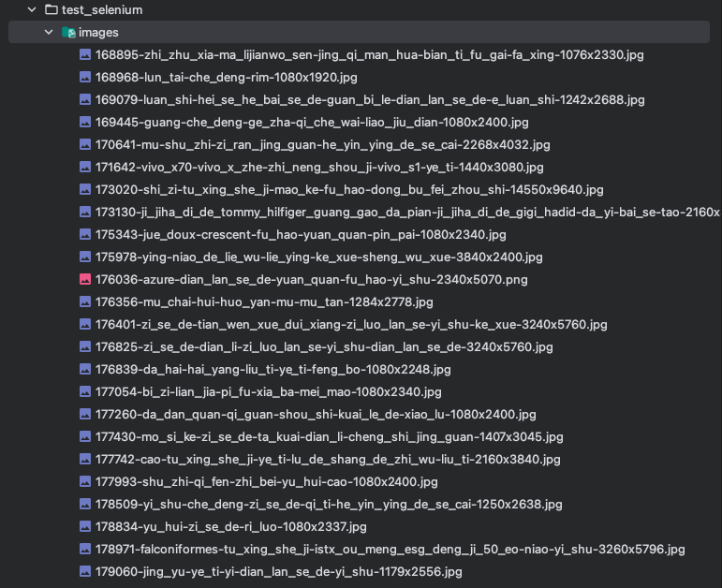Select file 169445-guang-che_deng-ge_zha

[312, 123]
